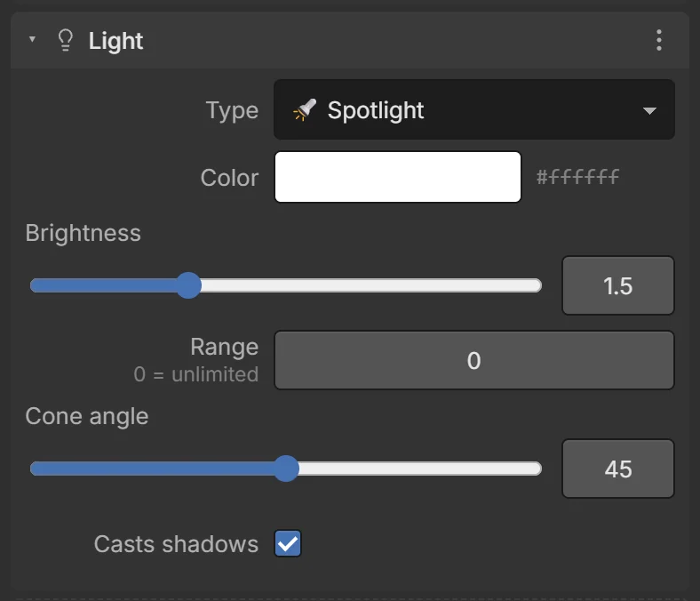Screen dimensions: 700x601
Task: Click the Brightness value field showing 1.5
Action: click(618, 285)
